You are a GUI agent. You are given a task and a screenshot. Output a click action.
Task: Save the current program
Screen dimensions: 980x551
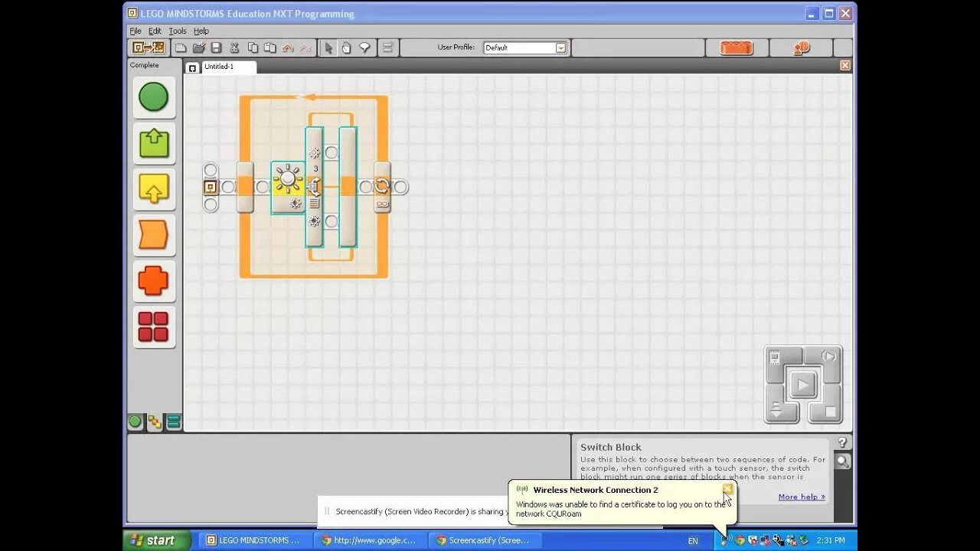click(217, 47)
